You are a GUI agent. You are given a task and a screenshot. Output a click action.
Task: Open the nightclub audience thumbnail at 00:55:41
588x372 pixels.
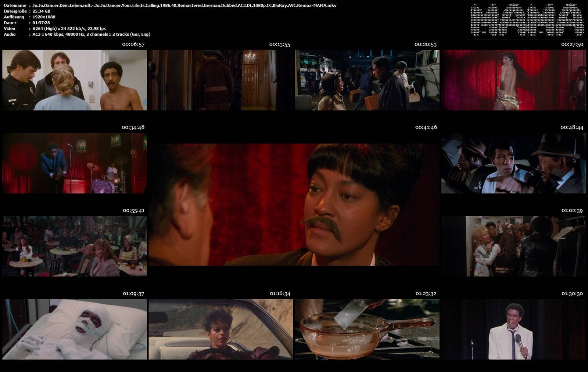tap(74, 246)
